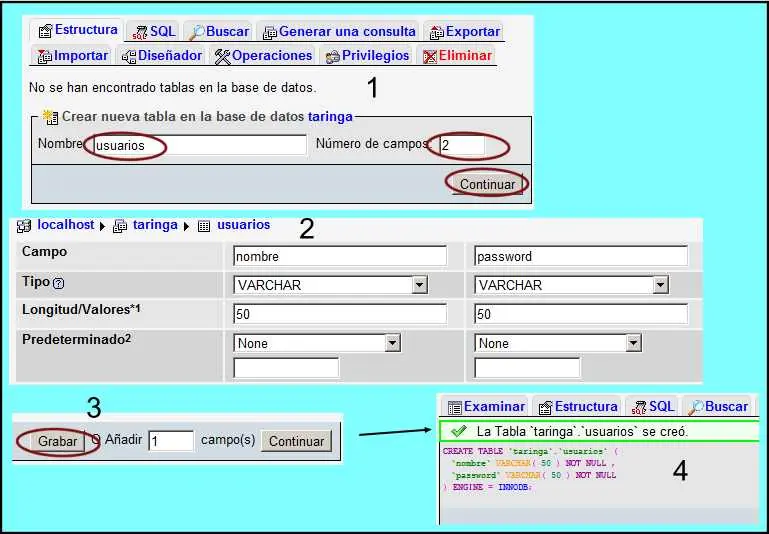The height and width of the screenshot is (534, 769).
Task: Open Generar una consulta tab
Action: click(339, 31)
